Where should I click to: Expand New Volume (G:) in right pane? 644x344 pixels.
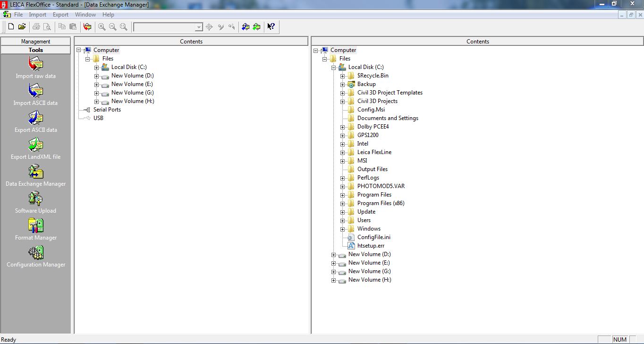coord(334,272)
